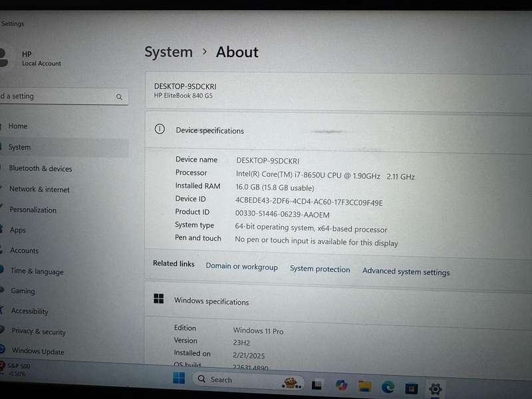
Task: Open Apps settings
Action: (18, 230)
